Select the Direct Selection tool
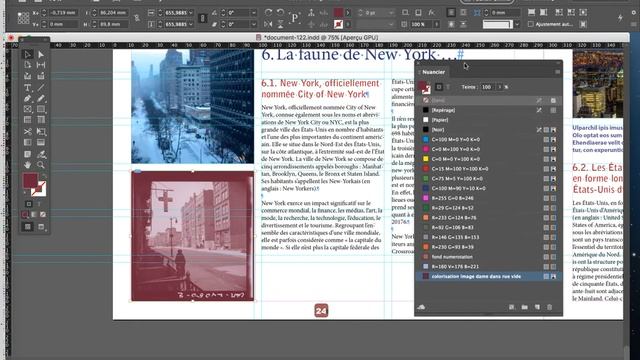Screen dimensions: 640x360 coord(41,54)
